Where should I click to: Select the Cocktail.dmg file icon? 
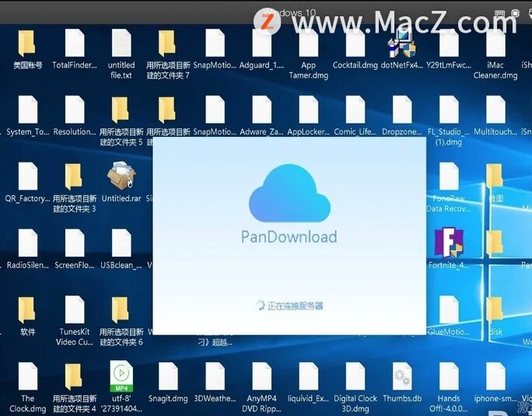point(355,43)
